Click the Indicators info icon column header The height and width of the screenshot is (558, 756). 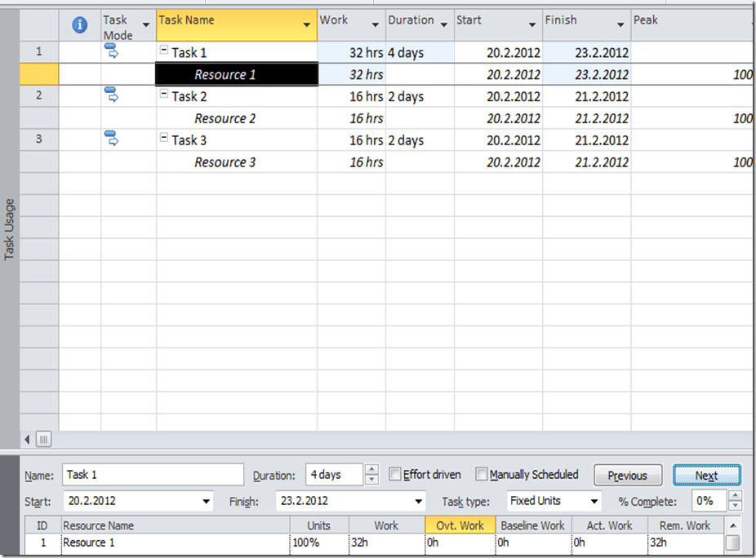pyautogui.click(x=80, y=25)
